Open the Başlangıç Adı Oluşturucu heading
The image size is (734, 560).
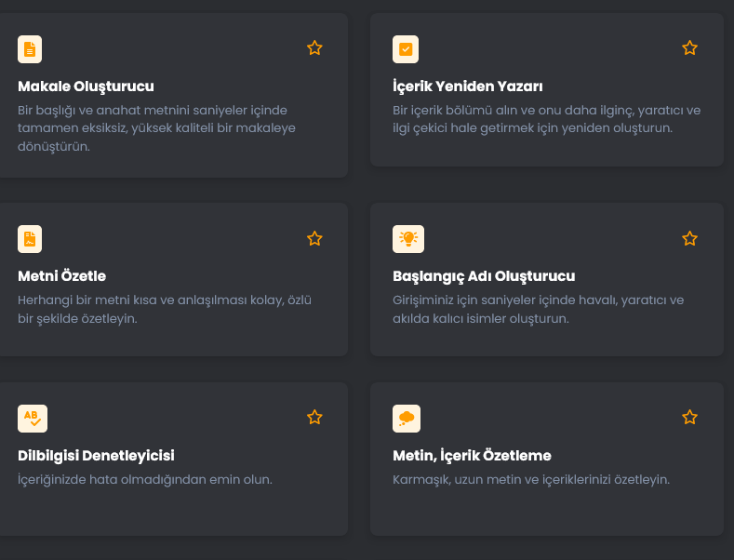tap(484, 276)
